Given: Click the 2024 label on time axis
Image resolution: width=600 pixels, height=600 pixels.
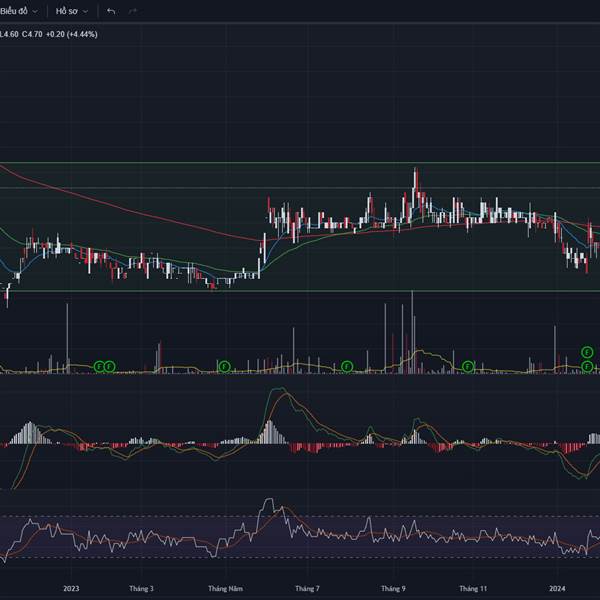Looking at the screenshot, I should click(557, 588).
